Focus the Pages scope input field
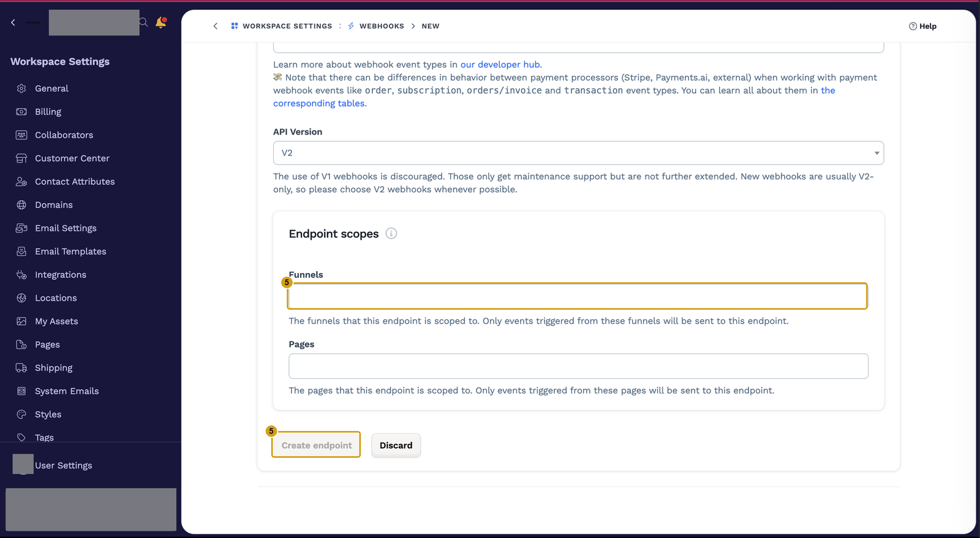Image resolution: width=980 pixels, height=538 pixels. (578, 366)
